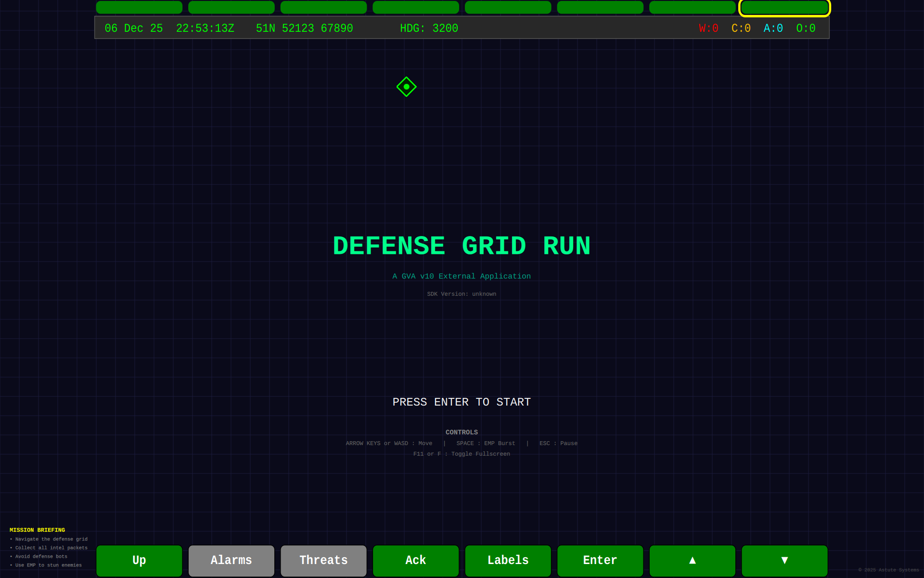924x578 pixels.
Task: Click the W:0 warnings indicator
Action: [708, 28]
